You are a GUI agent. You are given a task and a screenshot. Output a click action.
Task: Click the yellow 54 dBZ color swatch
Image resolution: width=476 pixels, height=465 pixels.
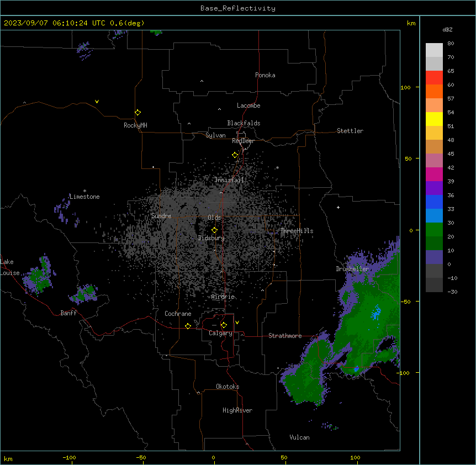[x=434, y=119]
